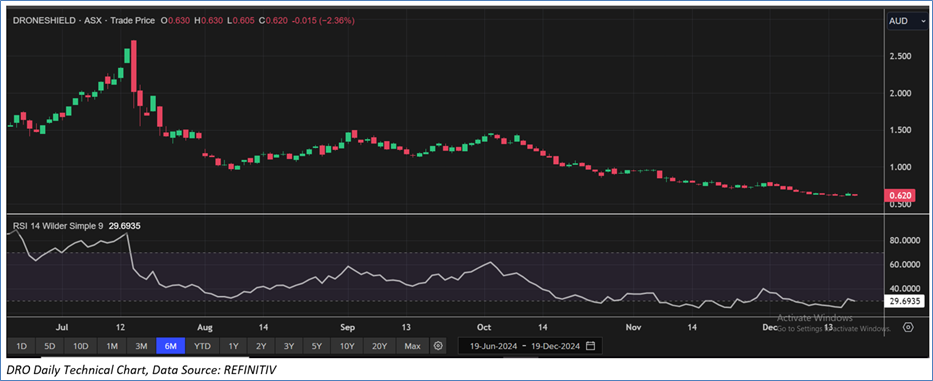Select the active 6M time range

[171, 346]
